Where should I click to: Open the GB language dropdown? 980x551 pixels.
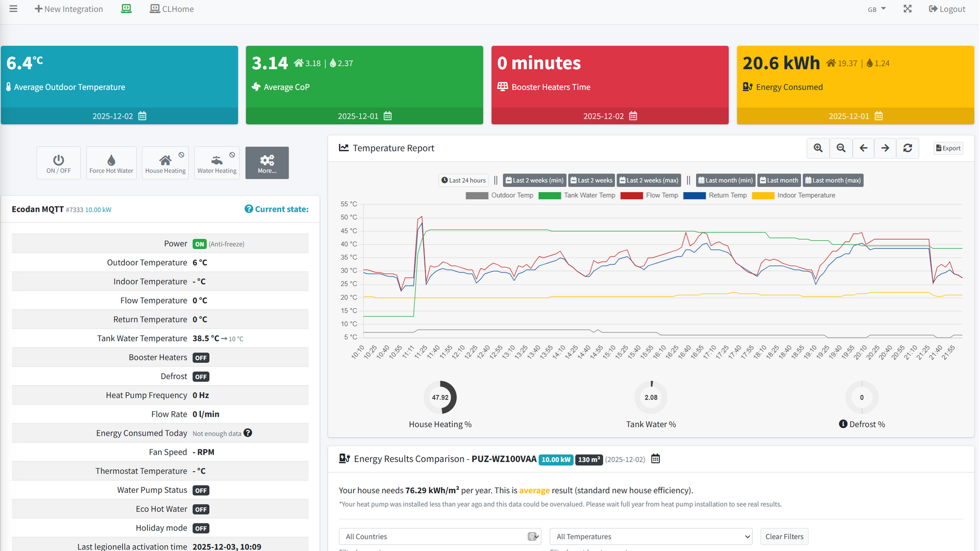pyautogui.click(x=876, y=9)
